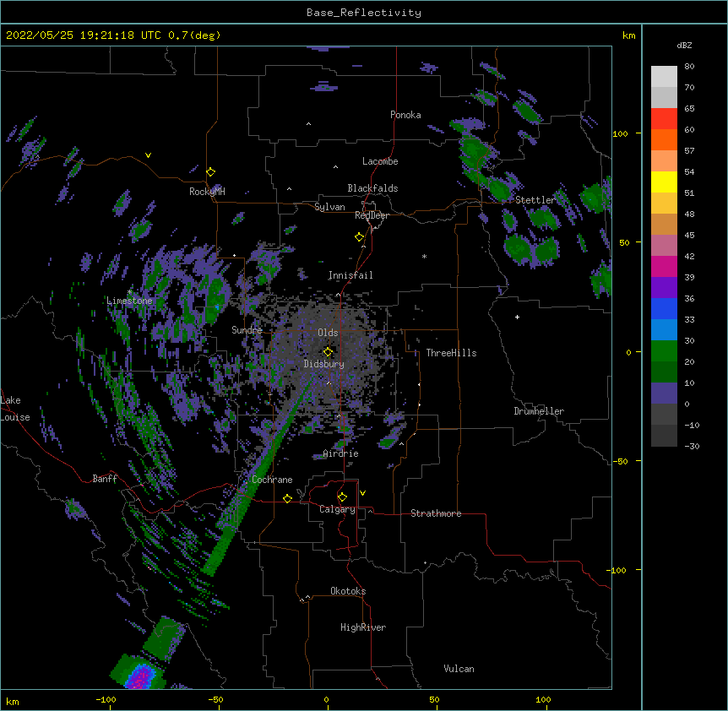Viewport: 728px width, 711px height.
Task: Click the green 30 dBZ legend swatch
Action: coord(664,351)
